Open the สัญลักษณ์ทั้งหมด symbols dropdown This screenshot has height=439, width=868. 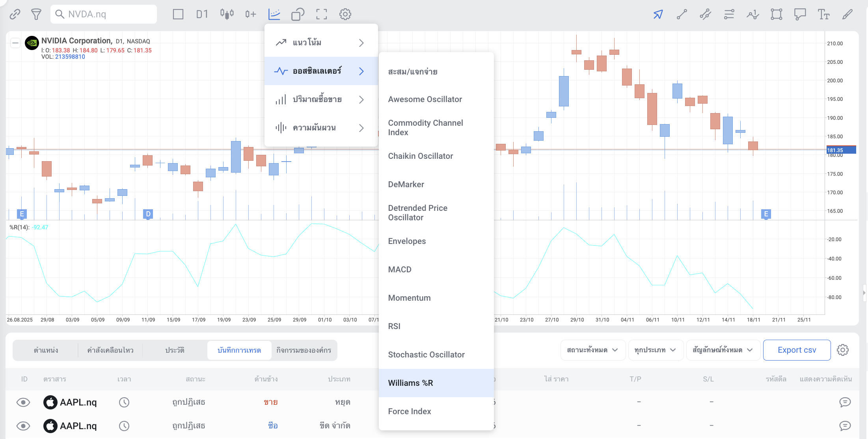(723, 350)
